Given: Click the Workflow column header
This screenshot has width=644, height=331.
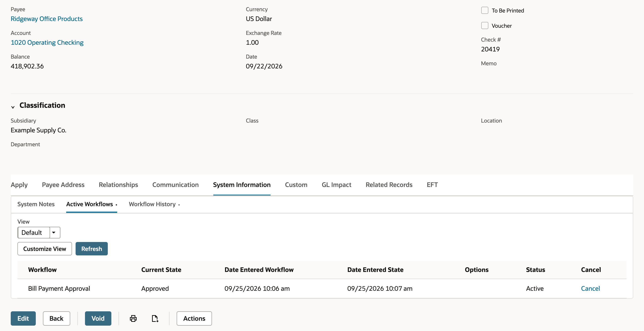Looking at the screenshot, I should point(42,270).
